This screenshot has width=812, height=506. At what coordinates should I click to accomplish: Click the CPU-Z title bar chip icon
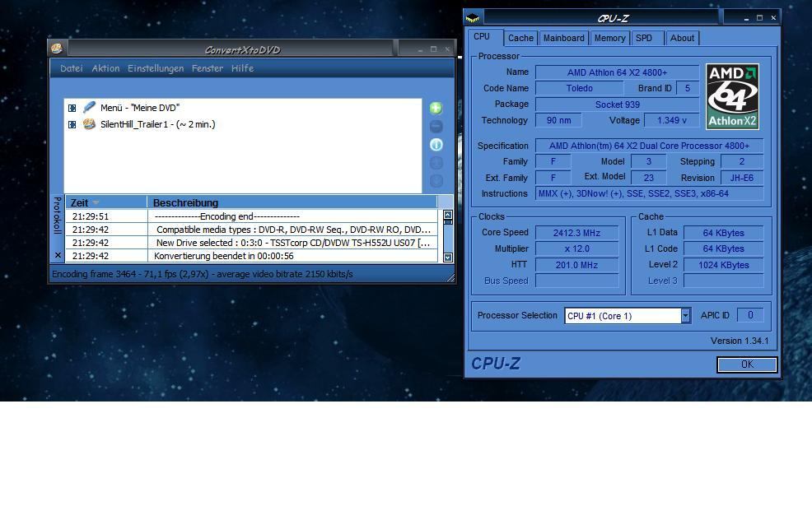coord(472,19)
